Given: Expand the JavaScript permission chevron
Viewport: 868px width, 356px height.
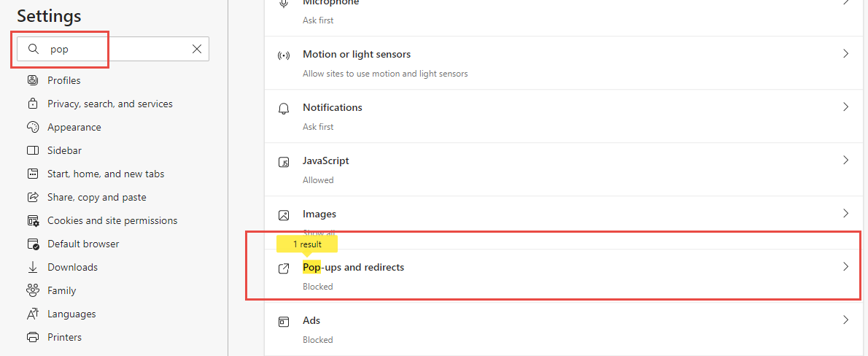Looking at the screenshot, I should pyautogui.click(x=845, y=160).
